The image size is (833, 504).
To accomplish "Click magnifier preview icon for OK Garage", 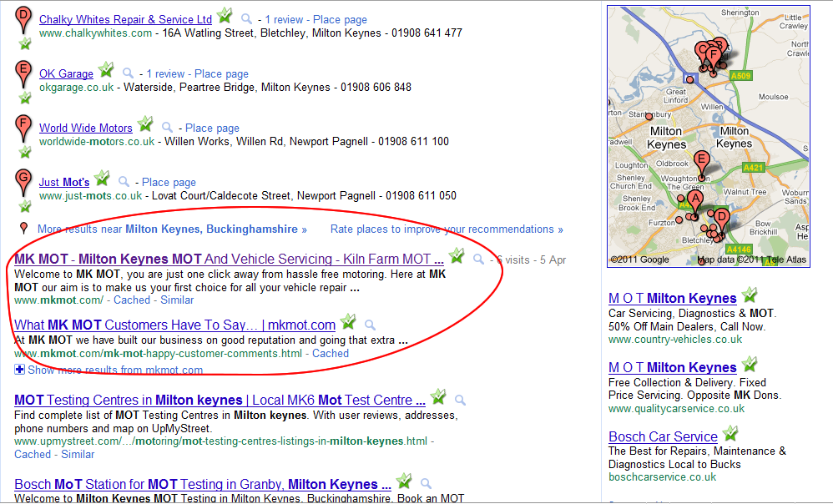I will (128, 73).
